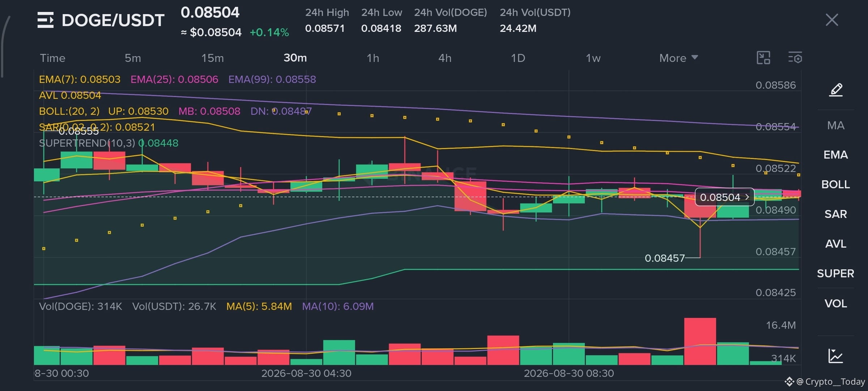Image resolution: width=868 pixels, height=391 pixels.
Task: Select the 15m timeframe
Action: [x=213, y=58]
